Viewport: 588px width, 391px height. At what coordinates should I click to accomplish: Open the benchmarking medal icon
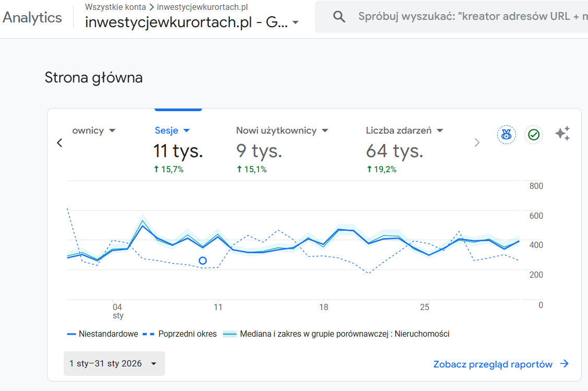[506, 135]
